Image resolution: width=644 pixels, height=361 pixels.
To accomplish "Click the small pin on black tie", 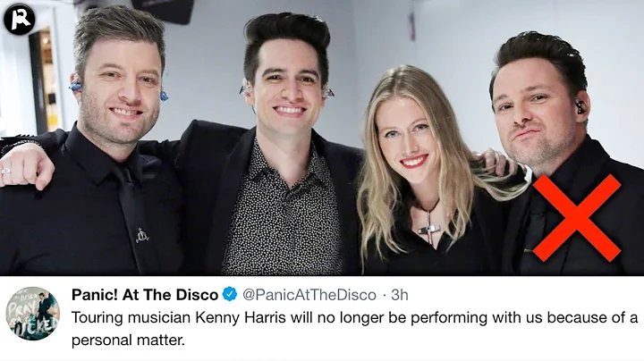I will (142, 236).
